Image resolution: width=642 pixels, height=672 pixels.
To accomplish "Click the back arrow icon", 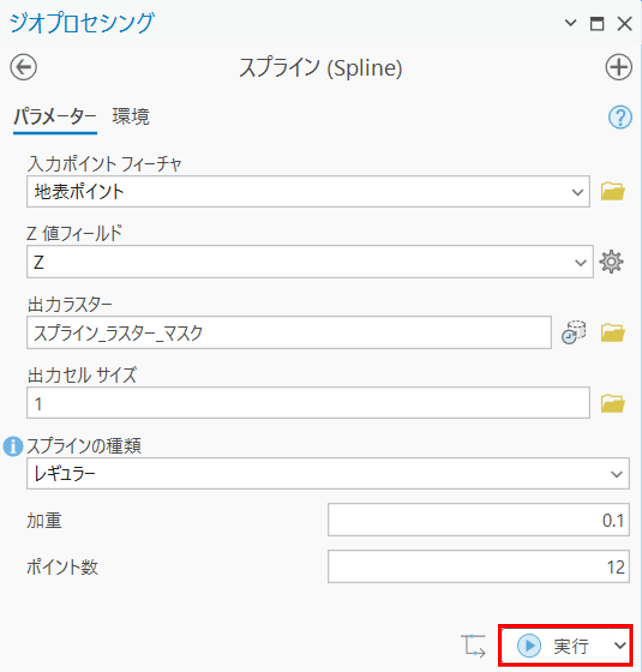I will point(23,67).
